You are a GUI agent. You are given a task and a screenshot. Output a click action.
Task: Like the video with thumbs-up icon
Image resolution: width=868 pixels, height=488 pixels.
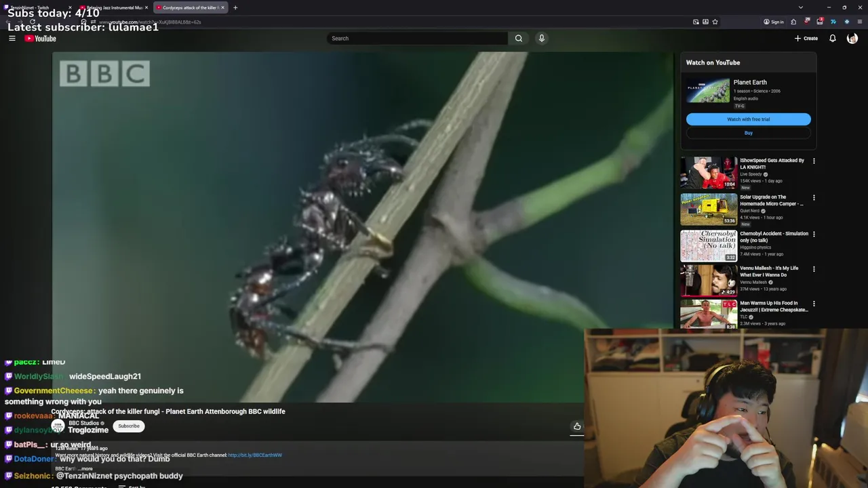click(577, 426)
